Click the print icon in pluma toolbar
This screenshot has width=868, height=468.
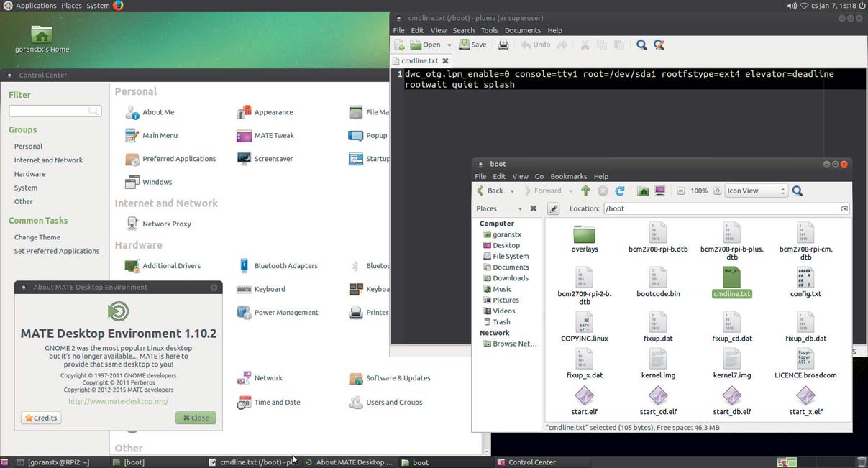pyautogui.click(x=503, y=45)
